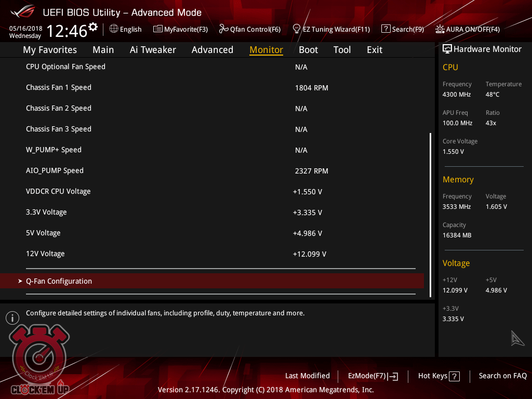Screen dimensions: 532x399
Task: Click the Last Modified button
Action: pyautogui.click(x=307, y=376)
